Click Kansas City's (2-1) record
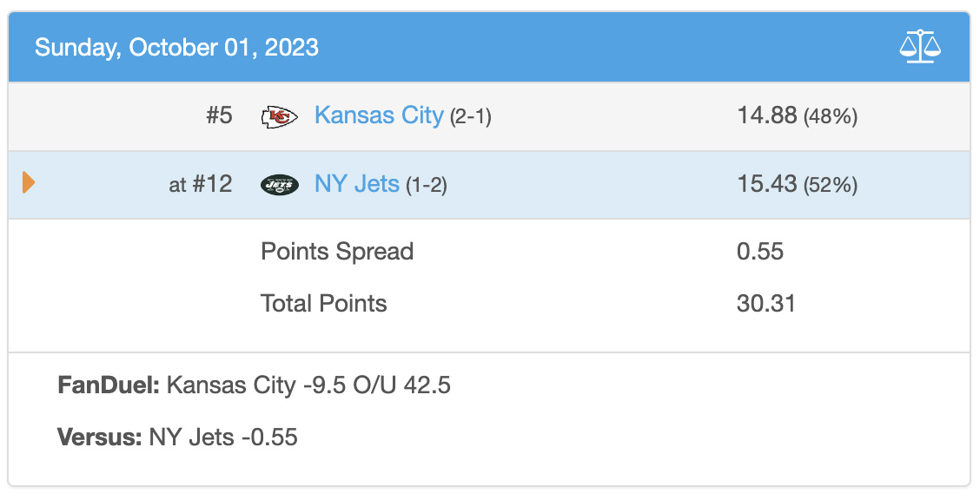The image size is (980, 500). (x=471, y=116)
